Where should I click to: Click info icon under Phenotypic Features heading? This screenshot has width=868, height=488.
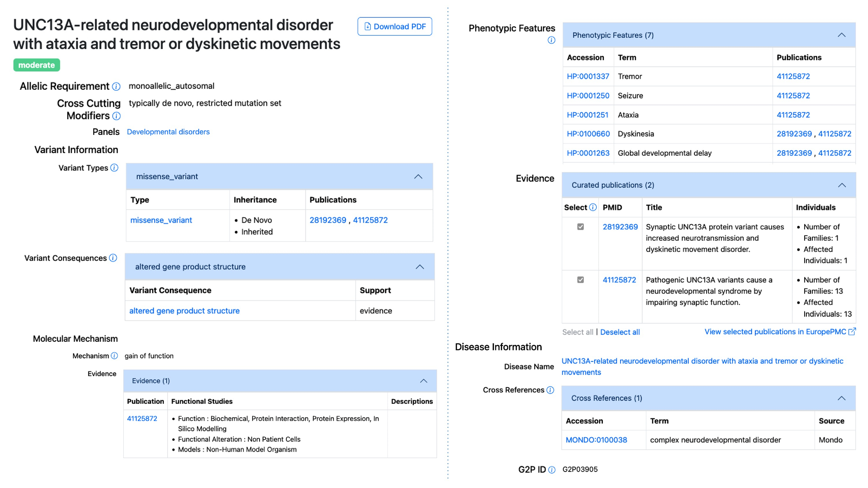point(551,40)
